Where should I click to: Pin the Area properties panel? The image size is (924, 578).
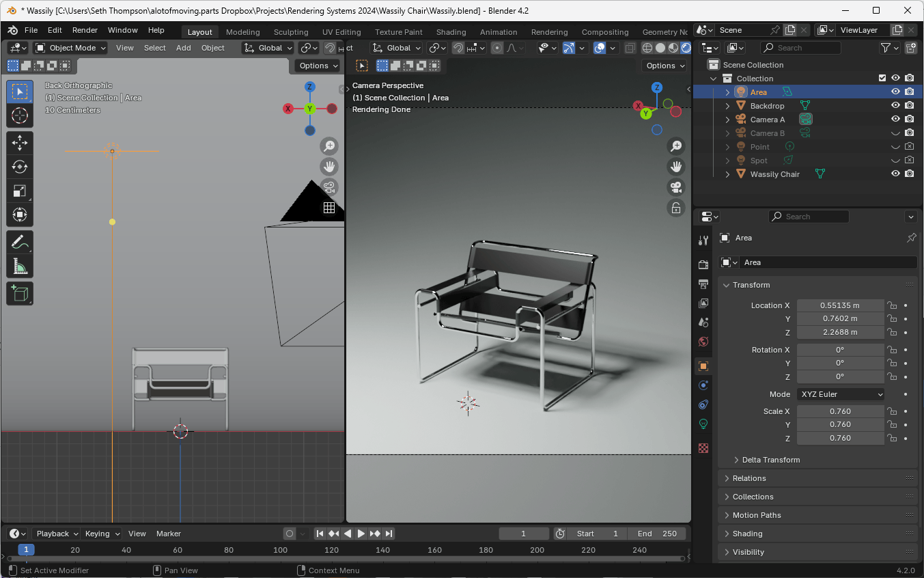(x=911, y=238)
